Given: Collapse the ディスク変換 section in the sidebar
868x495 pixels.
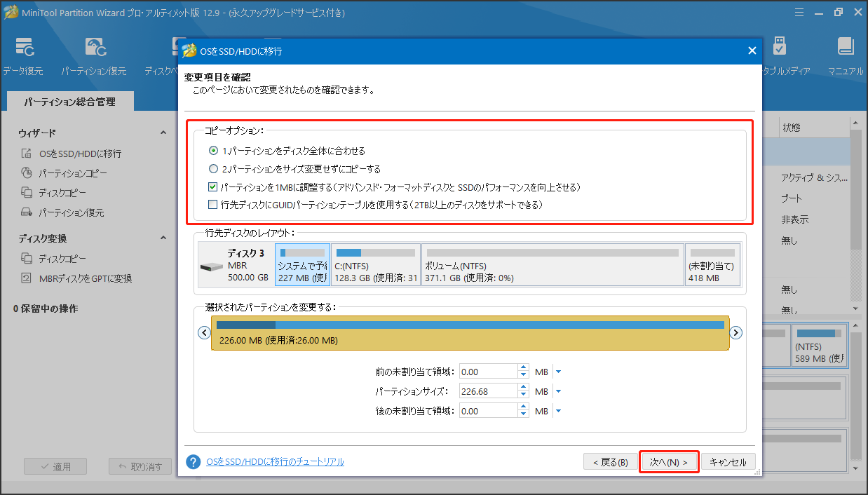Looking at the screenshot, I should [163, 238].
